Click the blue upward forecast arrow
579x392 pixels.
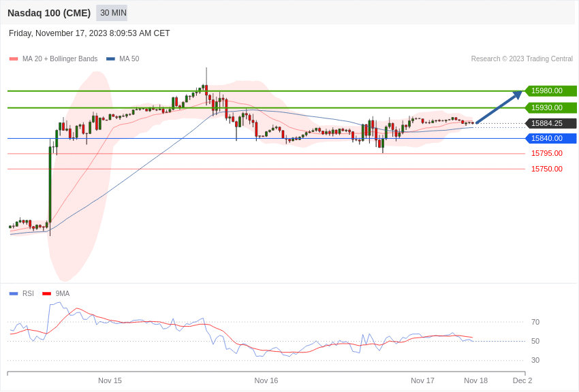[499, 108]
